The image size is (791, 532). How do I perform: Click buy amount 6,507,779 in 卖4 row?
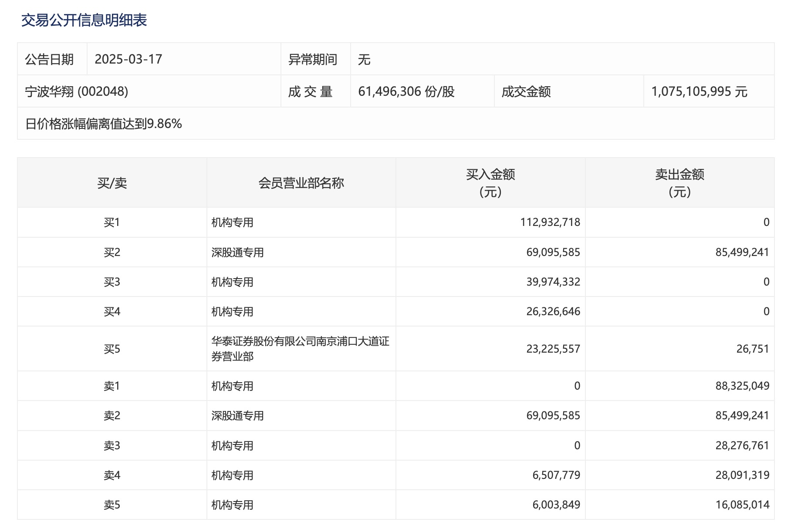tap(556, 475)
